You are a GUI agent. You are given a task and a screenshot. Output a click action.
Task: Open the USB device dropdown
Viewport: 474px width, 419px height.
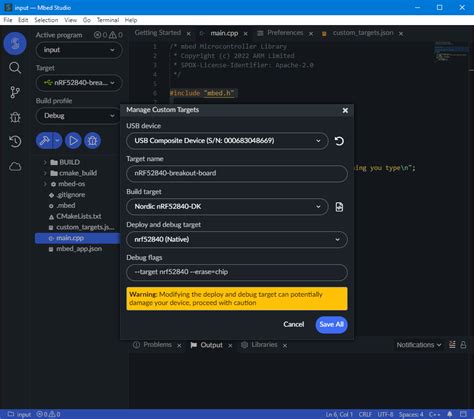tap(227, 141)
